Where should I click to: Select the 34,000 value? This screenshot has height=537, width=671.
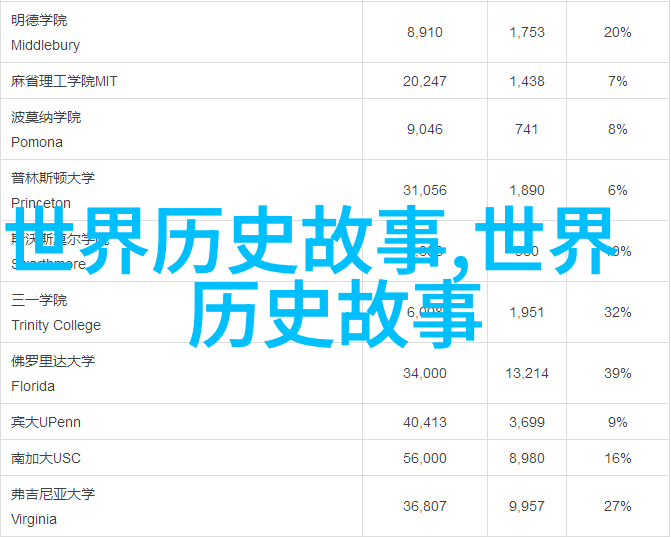[425, 374]
